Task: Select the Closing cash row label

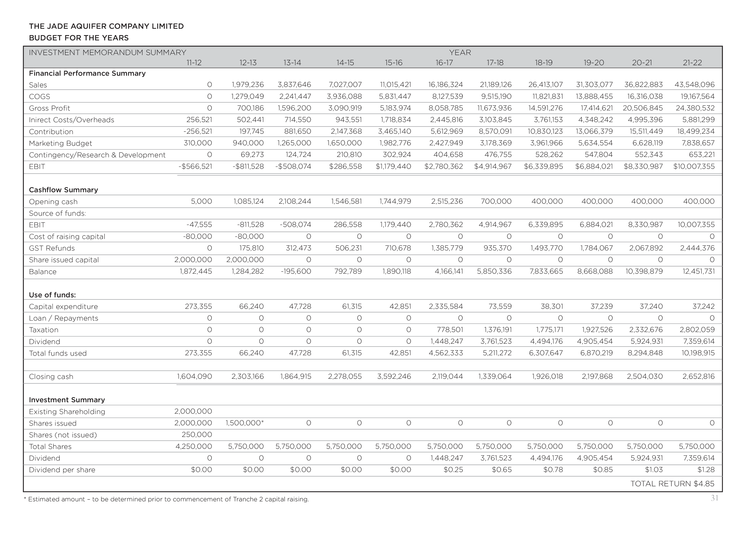Action: 51,377
